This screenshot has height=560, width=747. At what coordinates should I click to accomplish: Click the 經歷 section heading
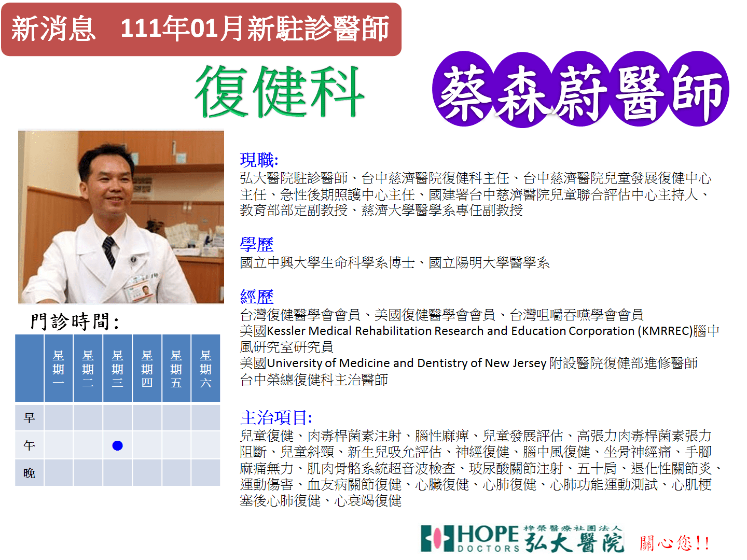tap(257, 297)
